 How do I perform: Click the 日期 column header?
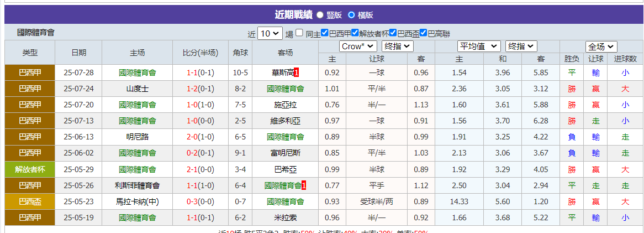[x=78, y=53]
